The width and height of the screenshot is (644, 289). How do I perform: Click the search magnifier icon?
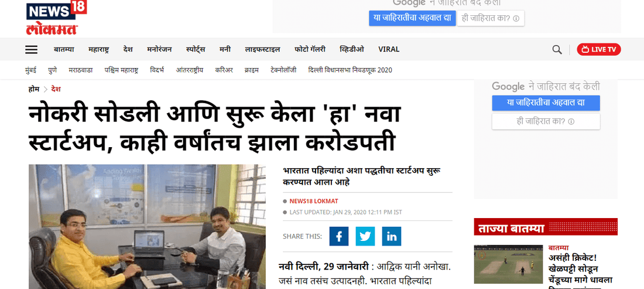pyautogui.click(x=557, y=50)
